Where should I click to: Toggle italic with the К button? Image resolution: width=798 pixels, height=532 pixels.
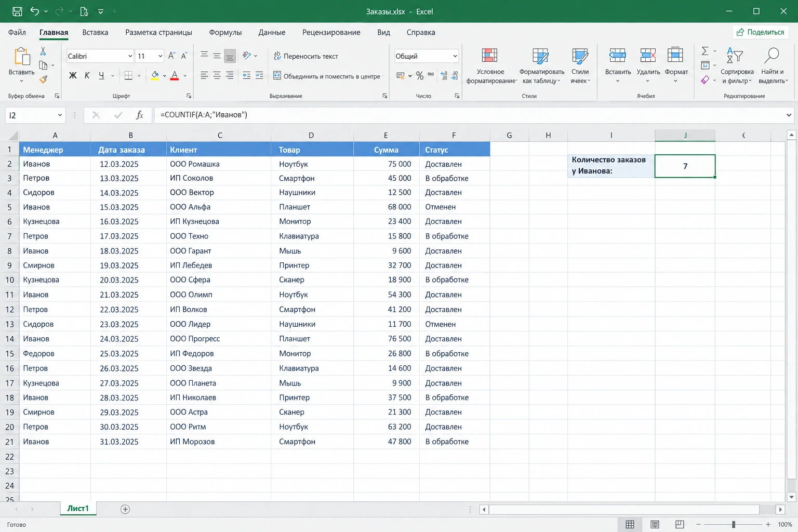(x=87, y=76)
